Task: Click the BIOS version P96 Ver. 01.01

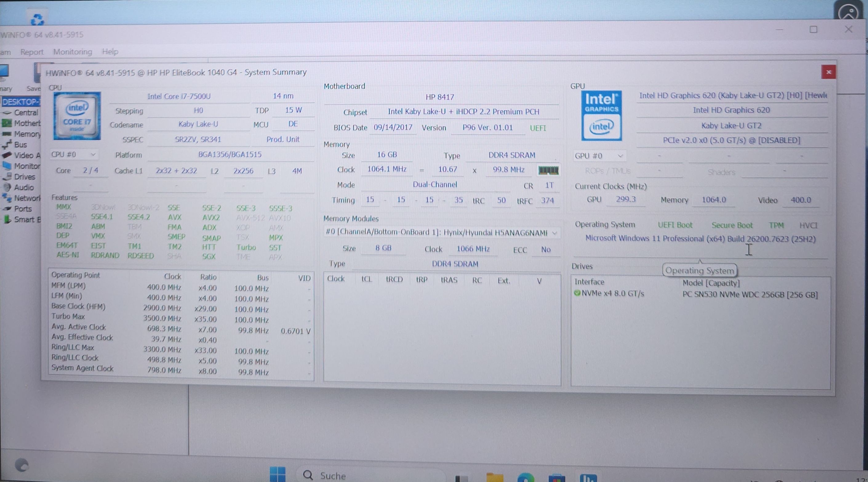Action: [487, 127]
